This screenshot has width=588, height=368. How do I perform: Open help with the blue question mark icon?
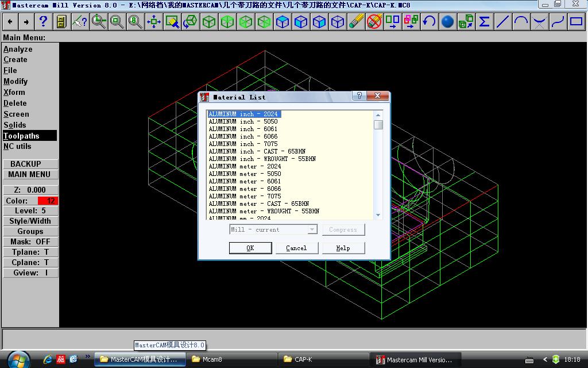coord(44,22)
